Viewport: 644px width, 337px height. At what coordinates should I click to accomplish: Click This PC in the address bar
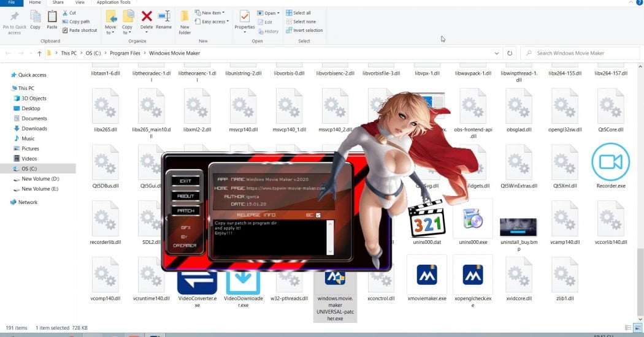pos(69,53)
